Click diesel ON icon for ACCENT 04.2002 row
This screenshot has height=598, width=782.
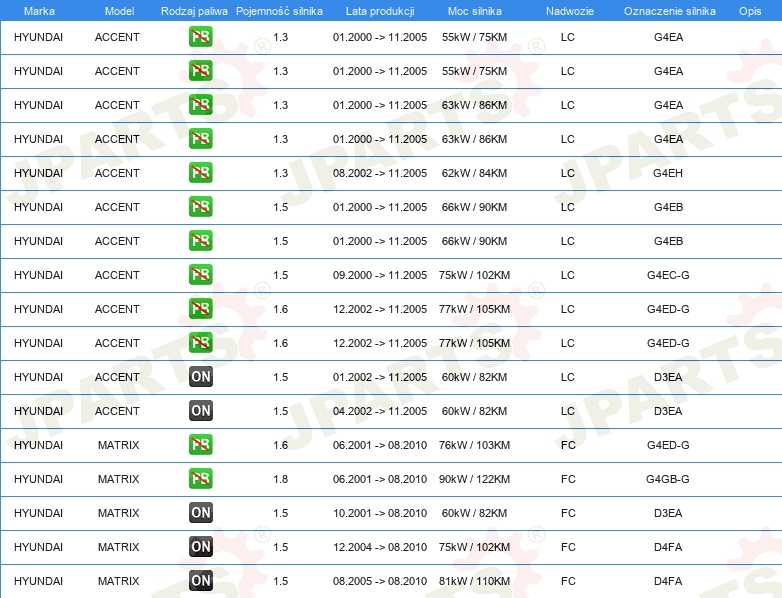click(x=200, y=410)
